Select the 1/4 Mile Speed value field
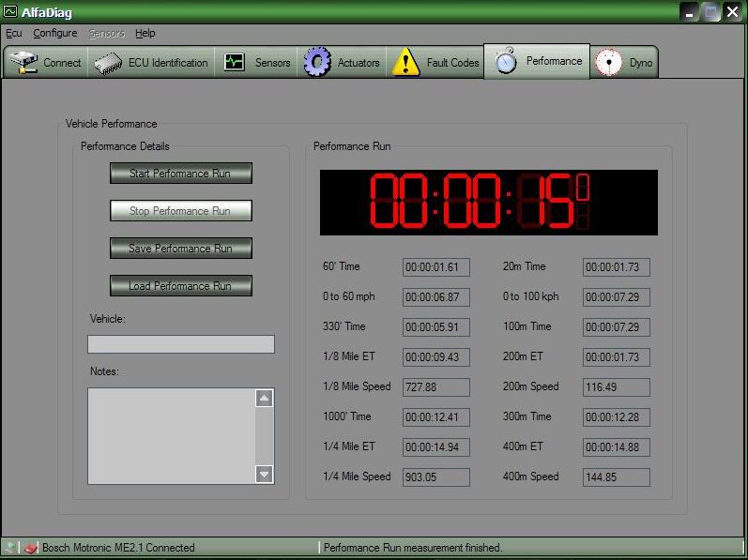 tap(435, 477)
